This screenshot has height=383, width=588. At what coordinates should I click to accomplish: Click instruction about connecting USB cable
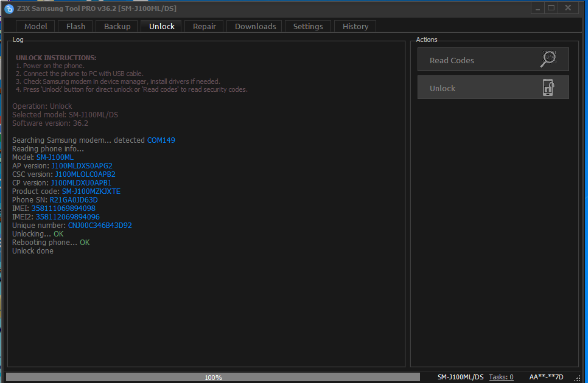[x=80, y=74]
